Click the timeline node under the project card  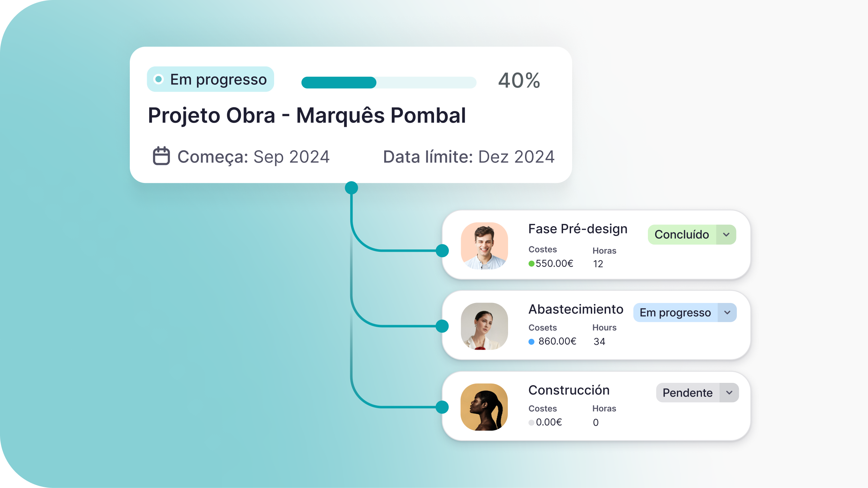(351, 188)
